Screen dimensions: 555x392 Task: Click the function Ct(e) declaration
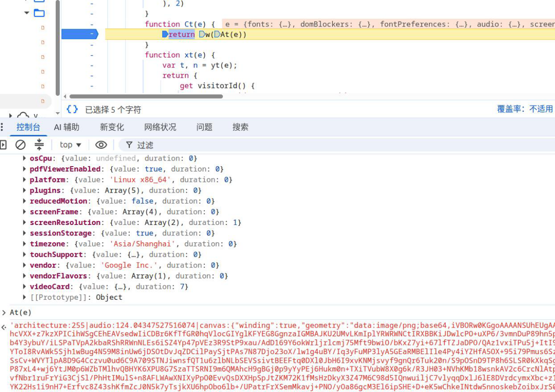click(x=180, y=24)
